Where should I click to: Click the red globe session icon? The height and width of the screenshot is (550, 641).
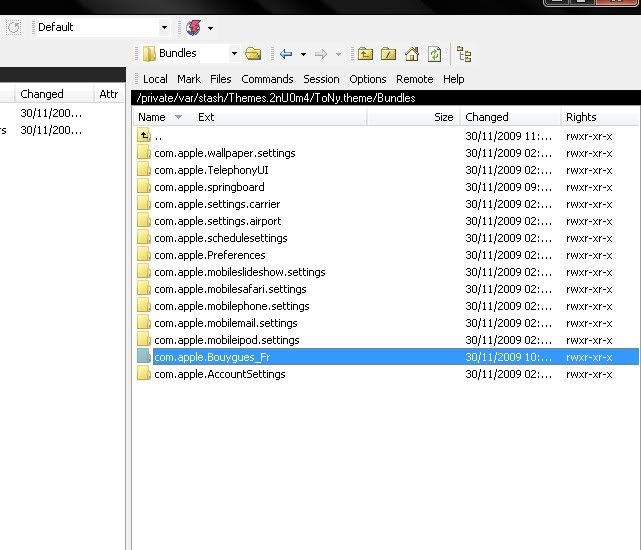(193, 27)
